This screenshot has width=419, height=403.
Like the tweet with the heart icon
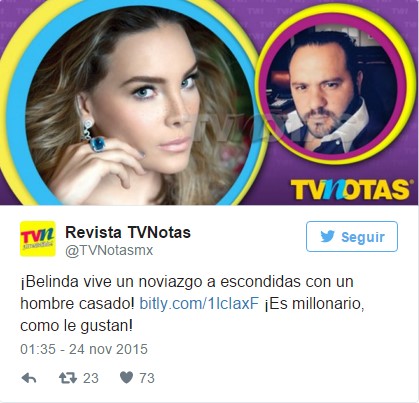[126, 378]
